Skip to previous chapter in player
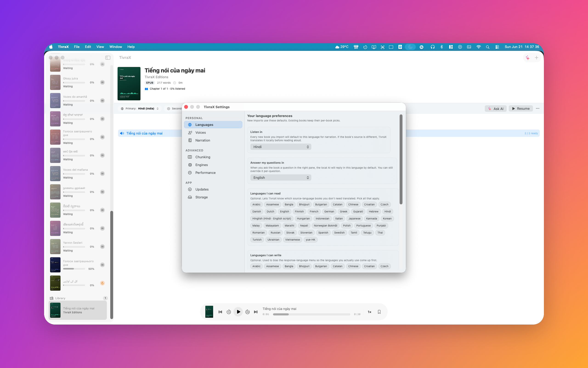 (220, 312)
